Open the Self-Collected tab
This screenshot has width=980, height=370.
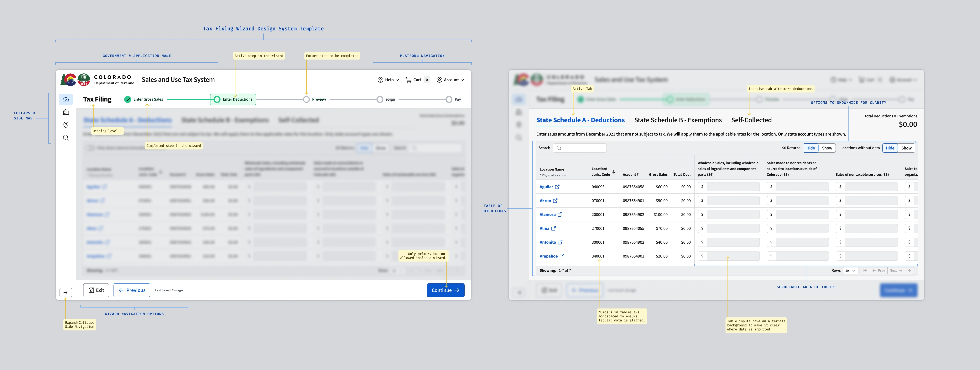[751, 120]
